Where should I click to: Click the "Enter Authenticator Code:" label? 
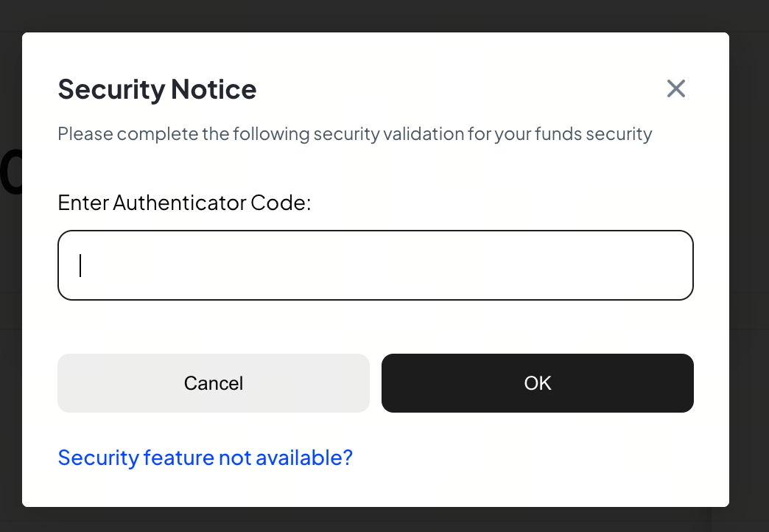(x=185, y=203)
